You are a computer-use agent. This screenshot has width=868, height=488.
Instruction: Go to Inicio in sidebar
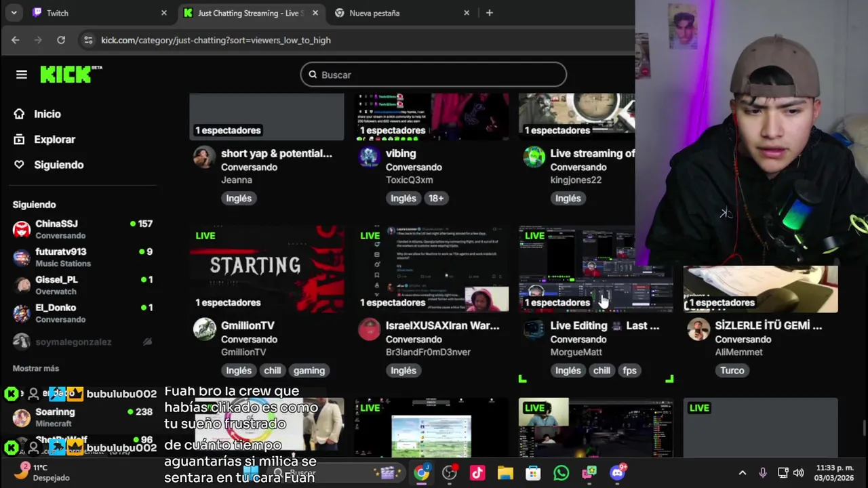47,114
